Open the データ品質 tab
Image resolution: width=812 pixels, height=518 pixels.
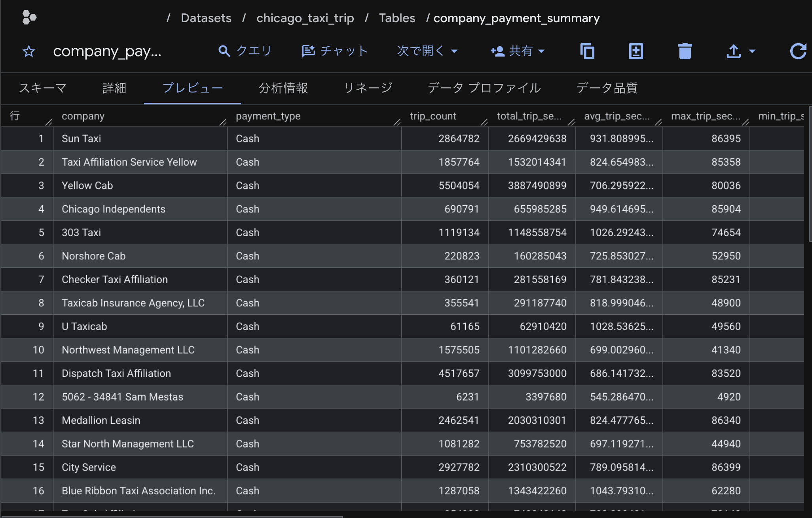pos(607,88)
